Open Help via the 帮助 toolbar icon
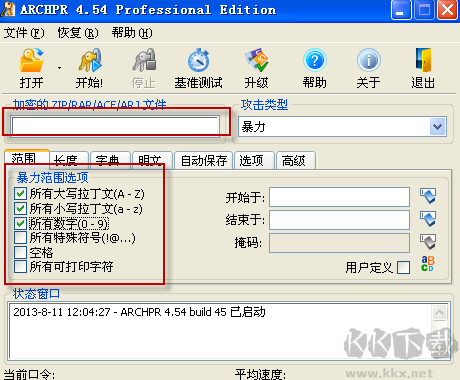This screenshot has width=460, height=380. (x=314, y=60)
